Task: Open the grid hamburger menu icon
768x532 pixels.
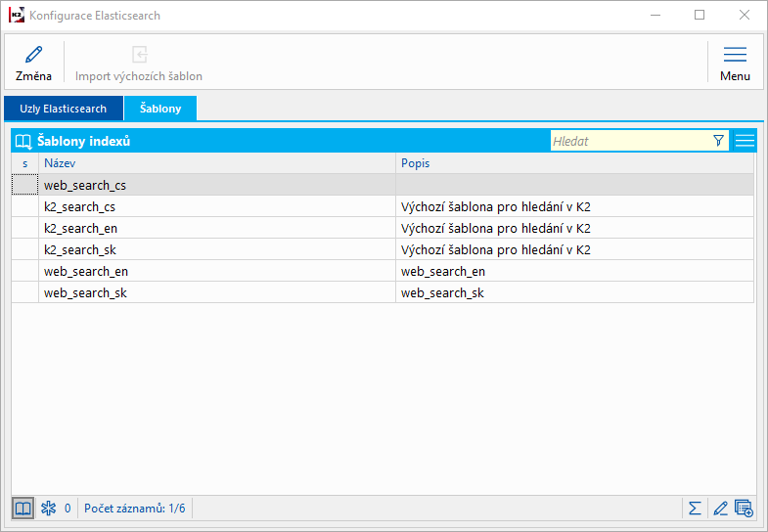Action: (745, 141)
